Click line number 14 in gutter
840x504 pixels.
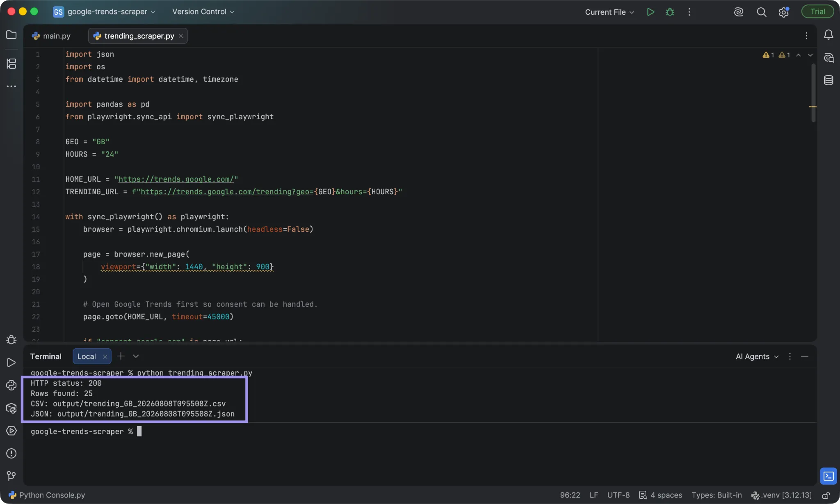36,217
